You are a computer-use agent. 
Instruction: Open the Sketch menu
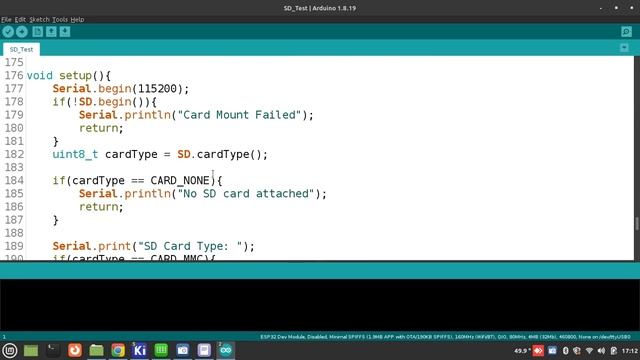(x=39, y=20)
